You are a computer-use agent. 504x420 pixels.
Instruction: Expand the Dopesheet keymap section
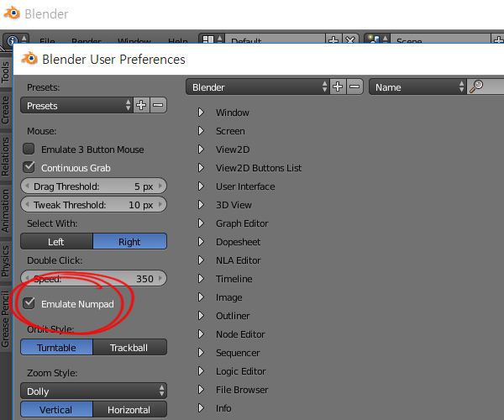point(202,242)
